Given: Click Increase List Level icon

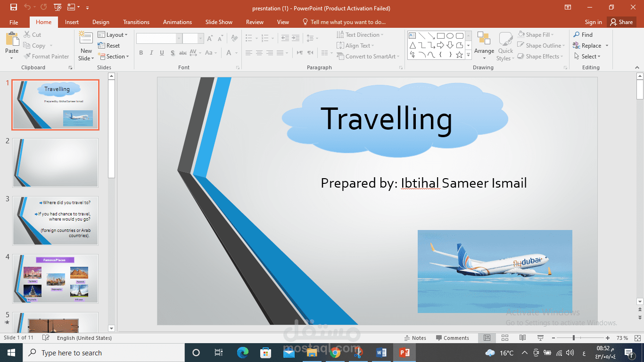Looking at the screenshot, I should coord(296,38).
